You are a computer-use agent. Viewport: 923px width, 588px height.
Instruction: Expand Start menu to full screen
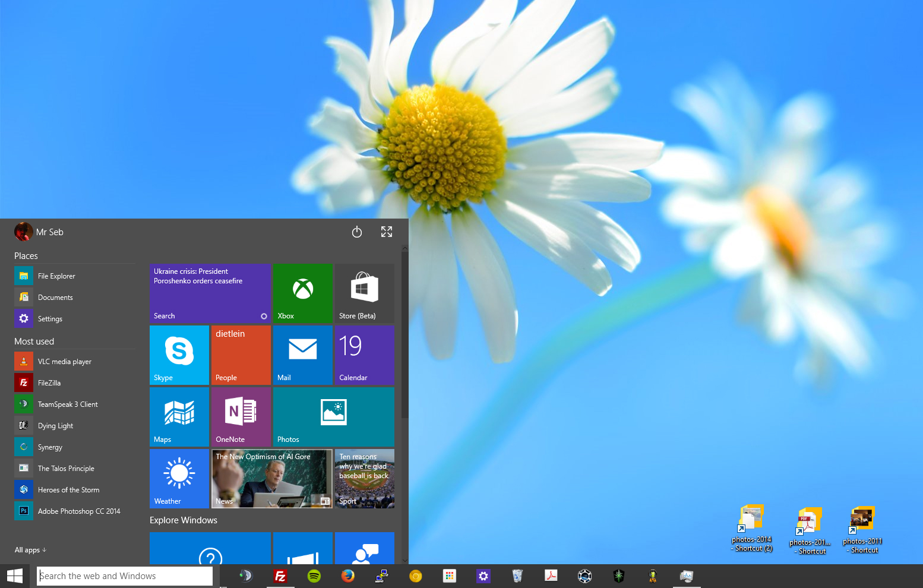pyautogui.click(x=387, y=232)
